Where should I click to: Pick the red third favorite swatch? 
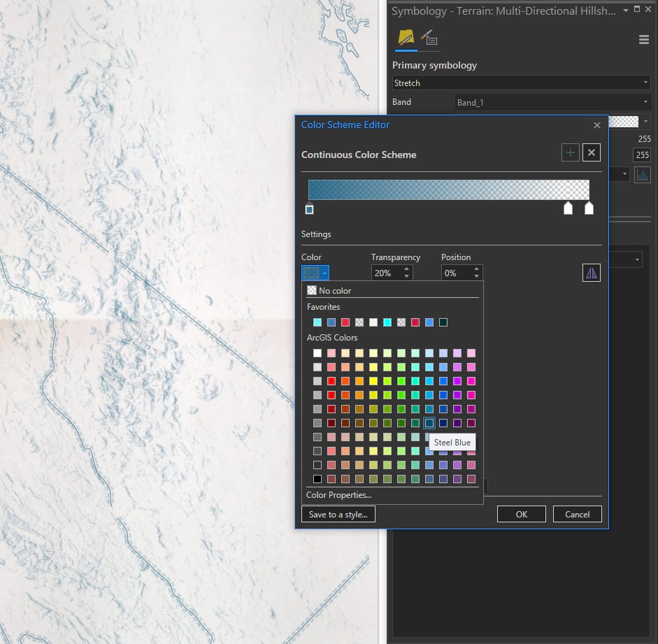coord(345,322)
